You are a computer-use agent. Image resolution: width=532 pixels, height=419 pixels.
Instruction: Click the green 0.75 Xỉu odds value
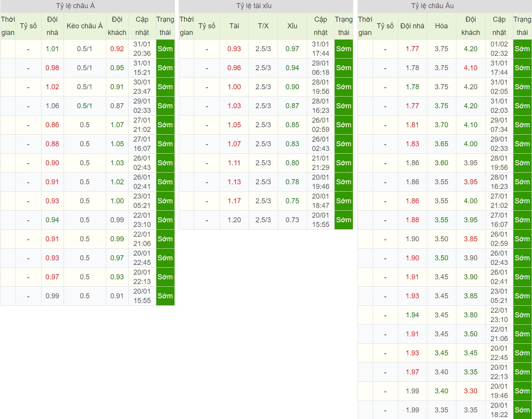click(x=292, y=201)
